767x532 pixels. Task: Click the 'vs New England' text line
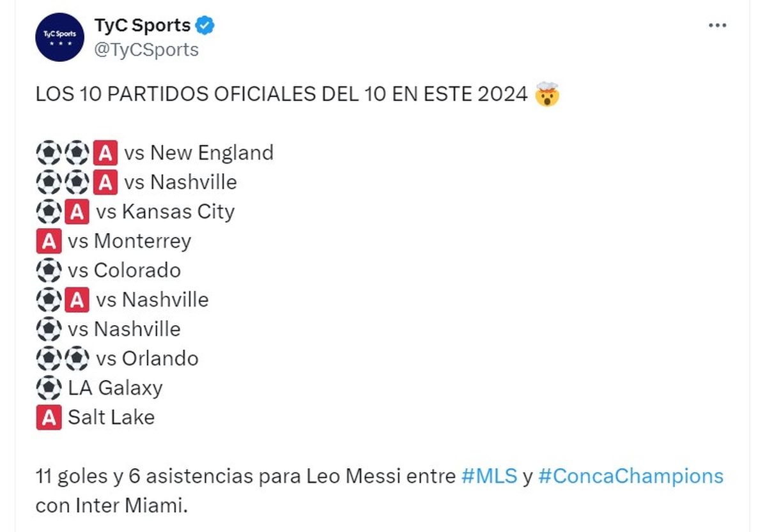click(x=199, y=153)
